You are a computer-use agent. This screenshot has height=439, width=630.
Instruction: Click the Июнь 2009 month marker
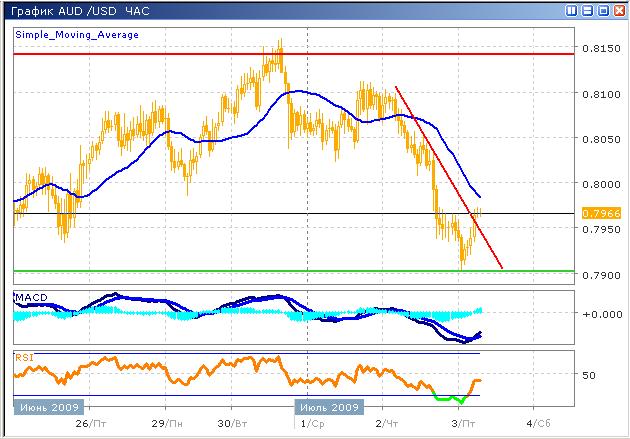pos(48,408)
